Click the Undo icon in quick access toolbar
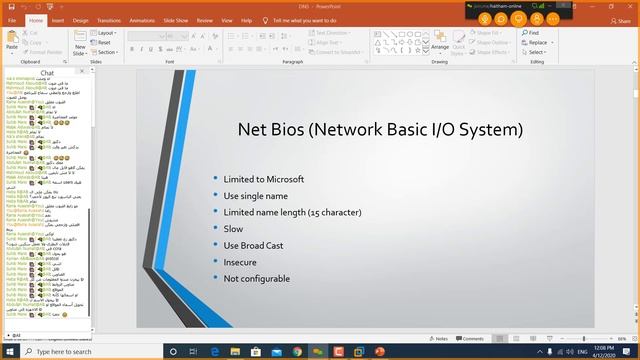This screenshot has height=360, width=640. tap(24, 7)
